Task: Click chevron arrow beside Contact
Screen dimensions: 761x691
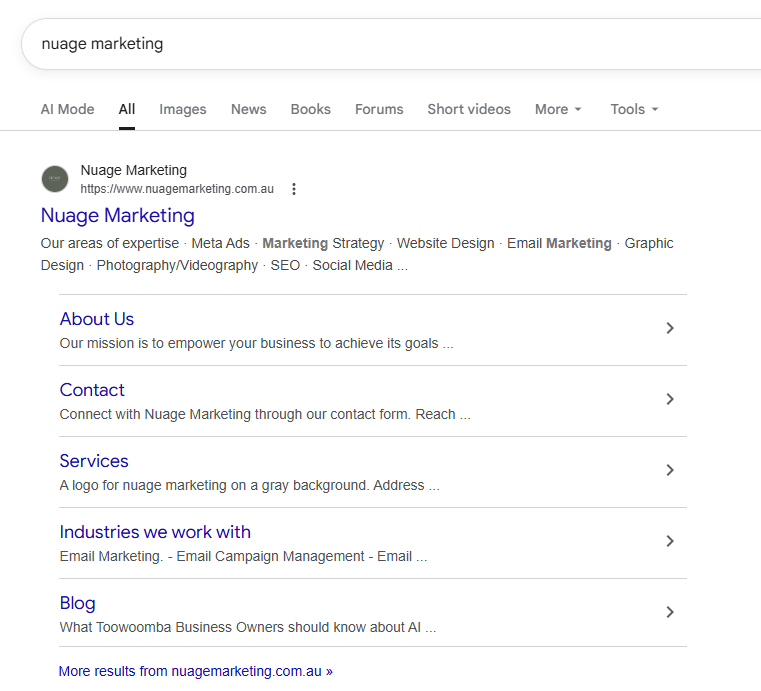Action: pyautogui.click(x=670, y=399)
